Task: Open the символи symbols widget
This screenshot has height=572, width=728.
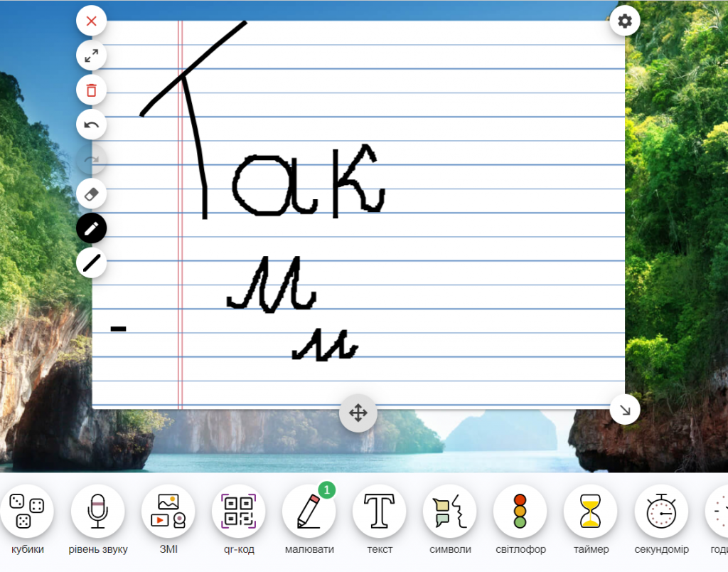Action: (449, 512)
